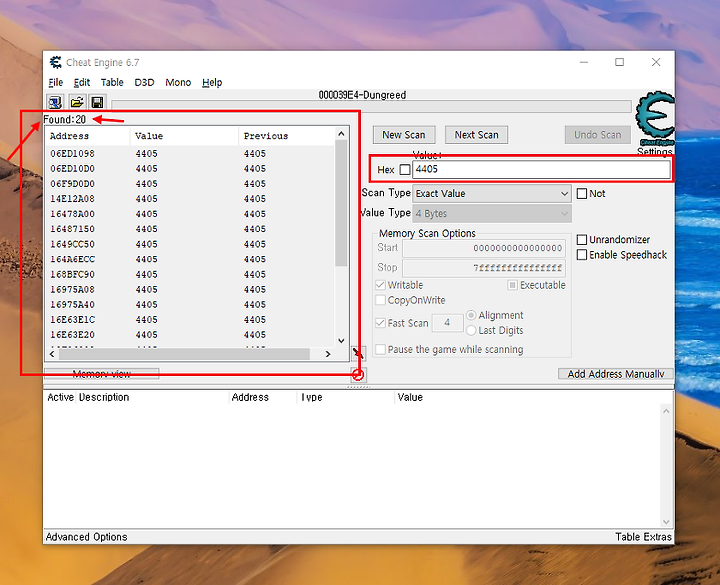Click the Fast Scan alignment value box
Screen dimensions: 720x585
(x=447, y=323)
